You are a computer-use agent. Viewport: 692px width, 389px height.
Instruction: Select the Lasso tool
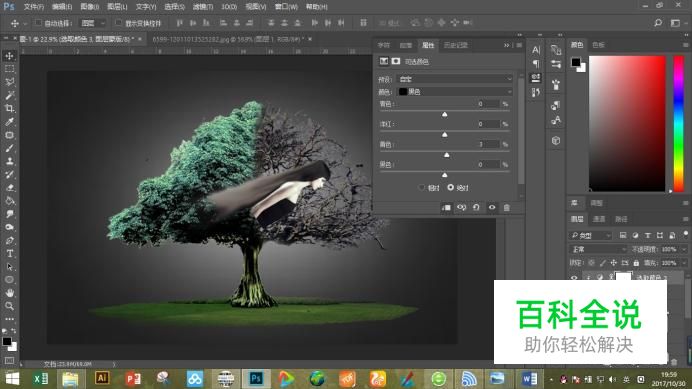9,82
